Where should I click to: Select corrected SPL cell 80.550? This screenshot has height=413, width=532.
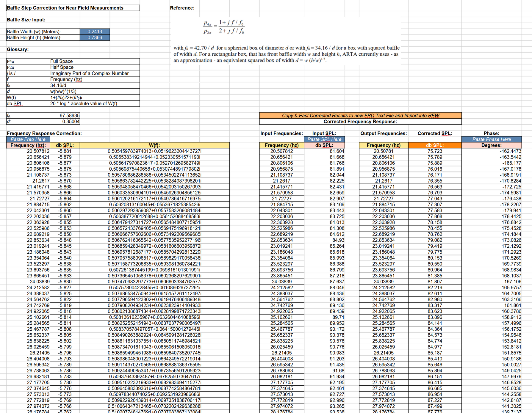coord(435,264)
